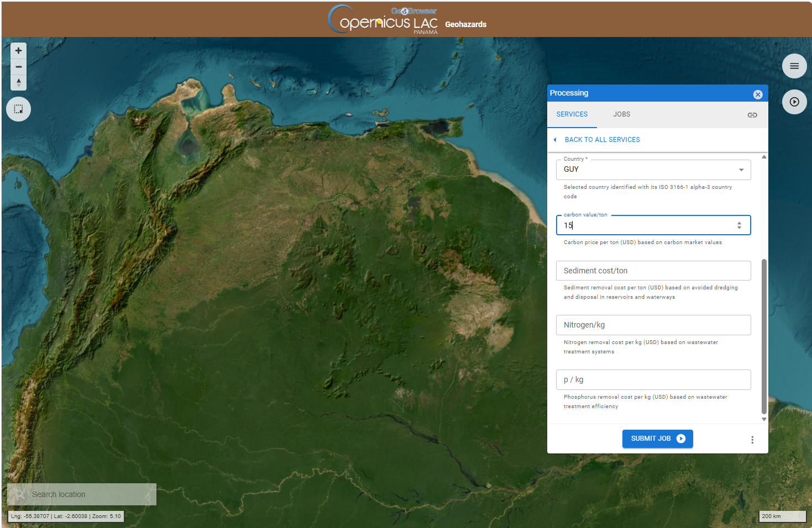Open more options beside Submit Job
Viewport: 812px width, 528px height.
[x=752, y=440]
